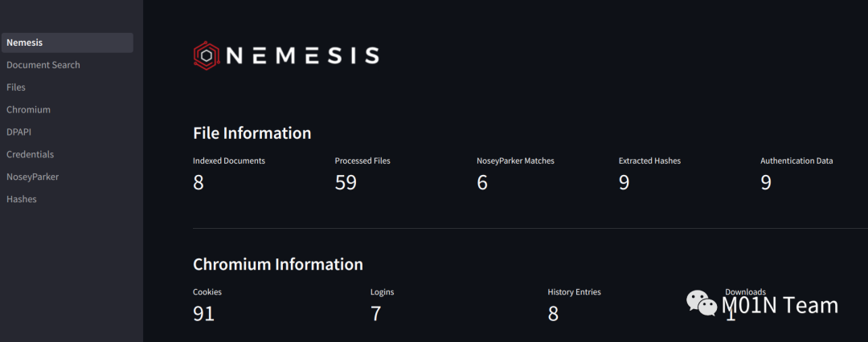
Task: Click the NoseyParker Matches label
Action: 515,161
